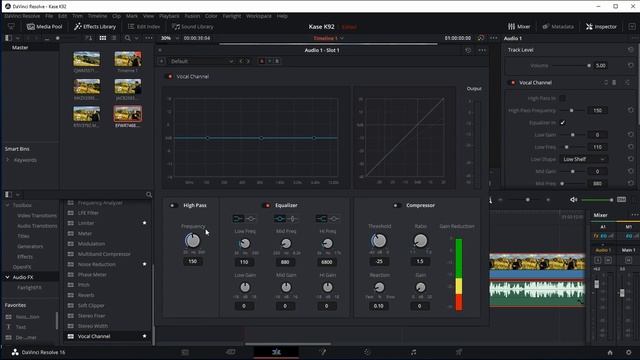
Task: Collapse Toolbox tree category
Action: pos(7,205)
